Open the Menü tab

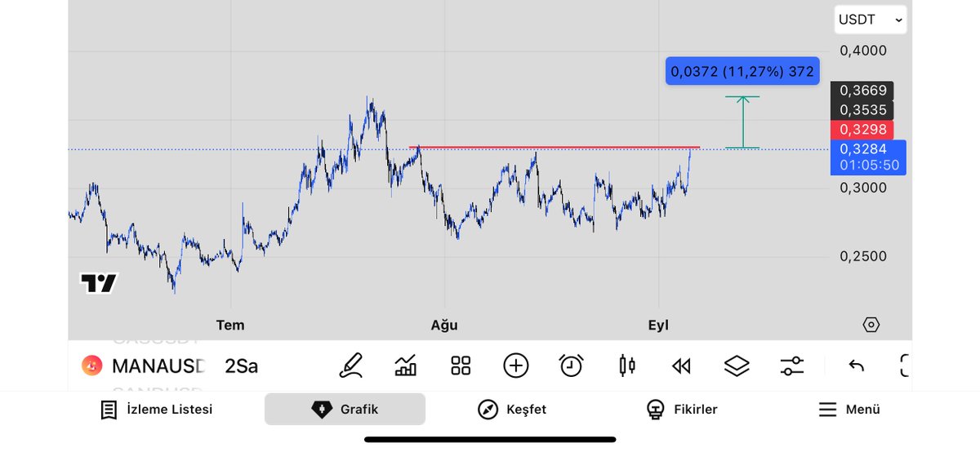point(849,410)
